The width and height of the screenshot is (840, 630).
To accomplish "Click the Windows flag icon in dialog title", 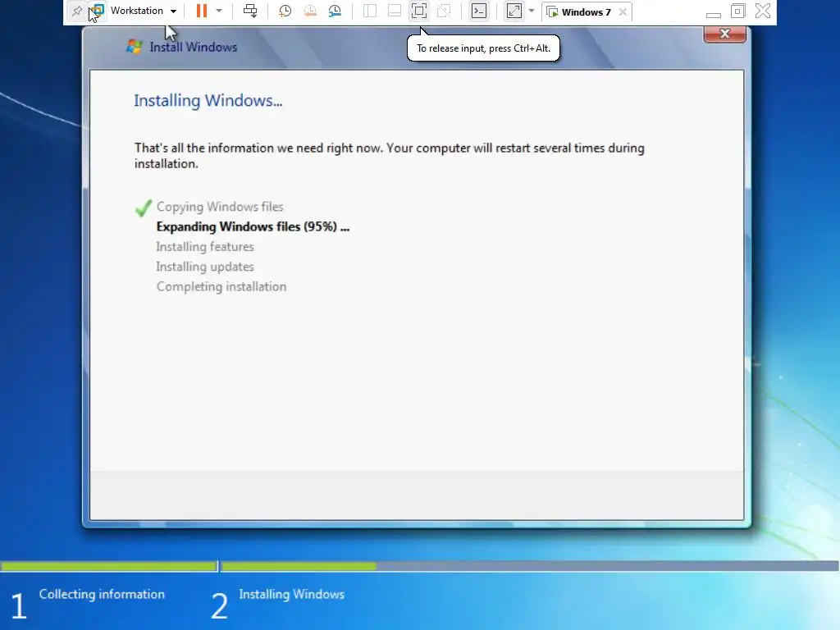I will click(134, 47).
